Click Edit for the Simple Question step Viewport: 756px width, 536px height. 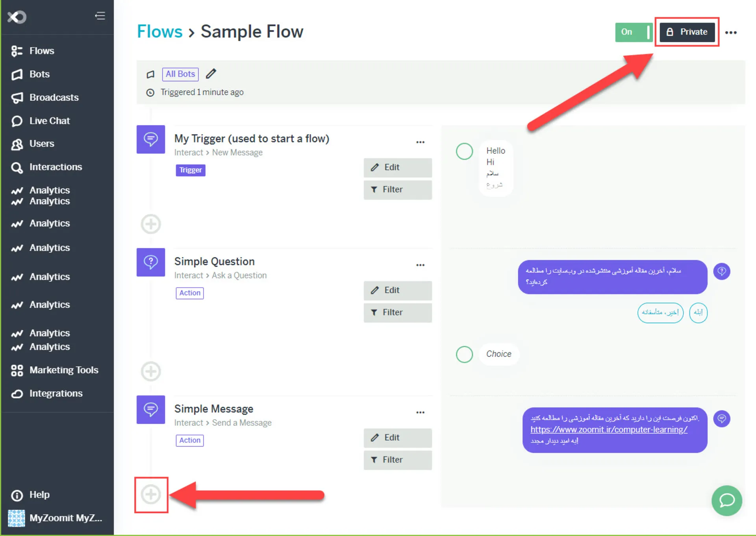[397, 290]
